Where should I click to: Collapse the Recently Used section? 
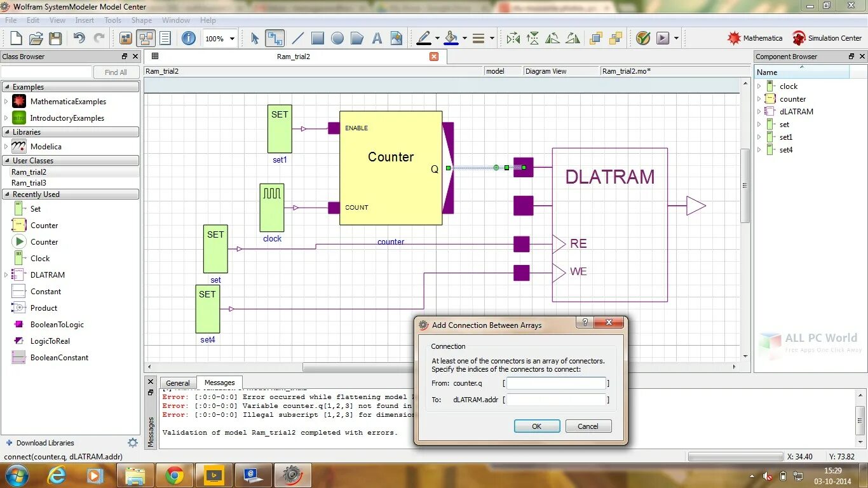pos(8,194)
